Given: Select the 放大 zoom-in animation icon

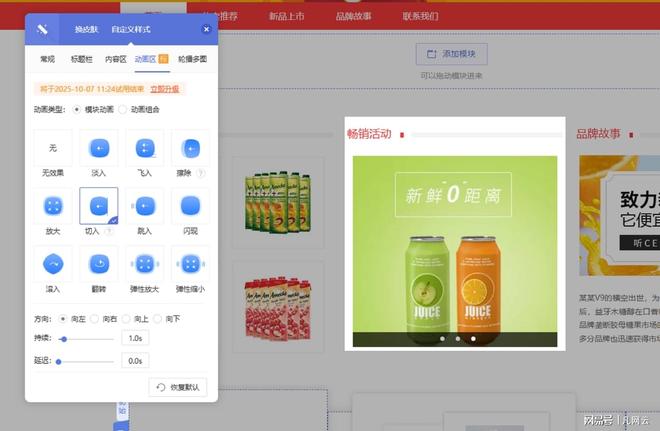Looking at the screenshot, I should click(x=53, y=207).
